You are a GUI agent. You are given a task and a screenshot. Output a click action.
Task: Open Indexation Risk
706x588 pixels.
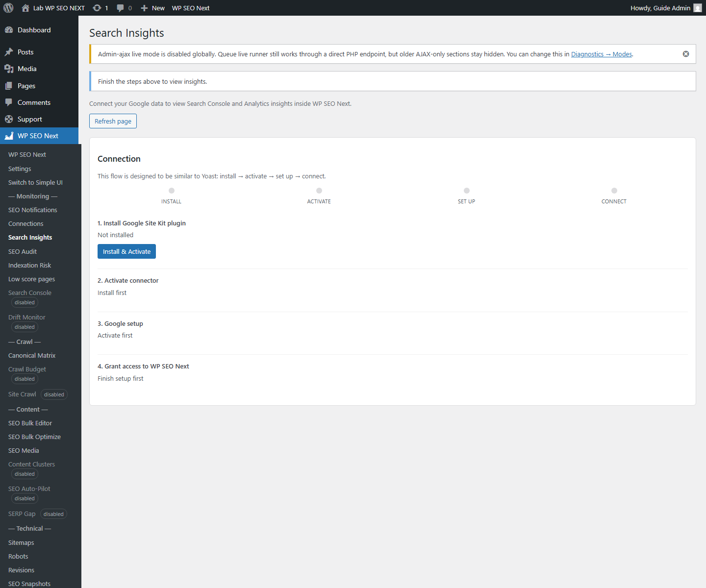pyautogui.click(x=29, y=265)
